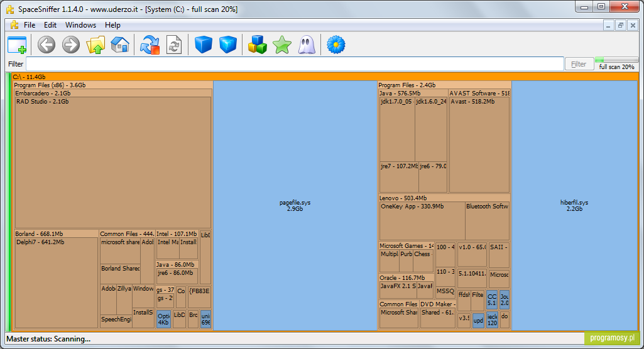Select the Microsoft Games header

[407, 245]
